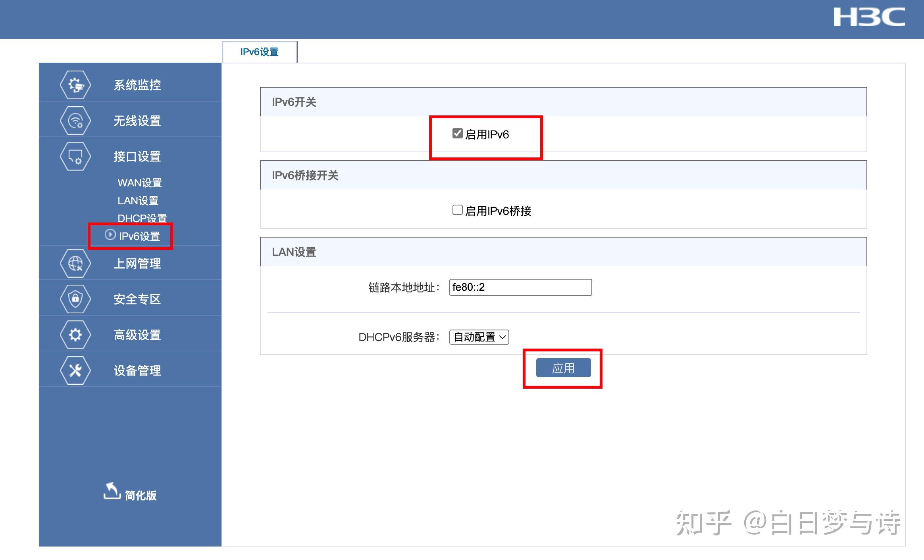Click the 链路本地地址 input field
The image size is (924, 560).
tap(520, 287)
